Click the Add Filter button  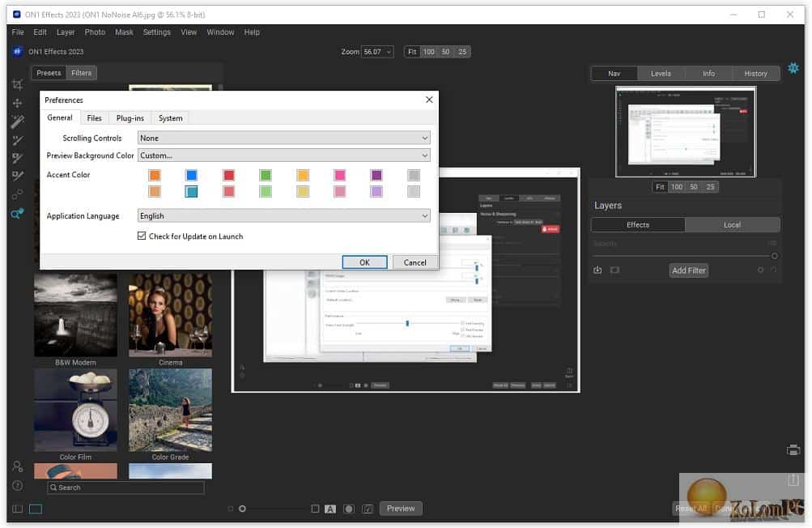pos(689,270)
